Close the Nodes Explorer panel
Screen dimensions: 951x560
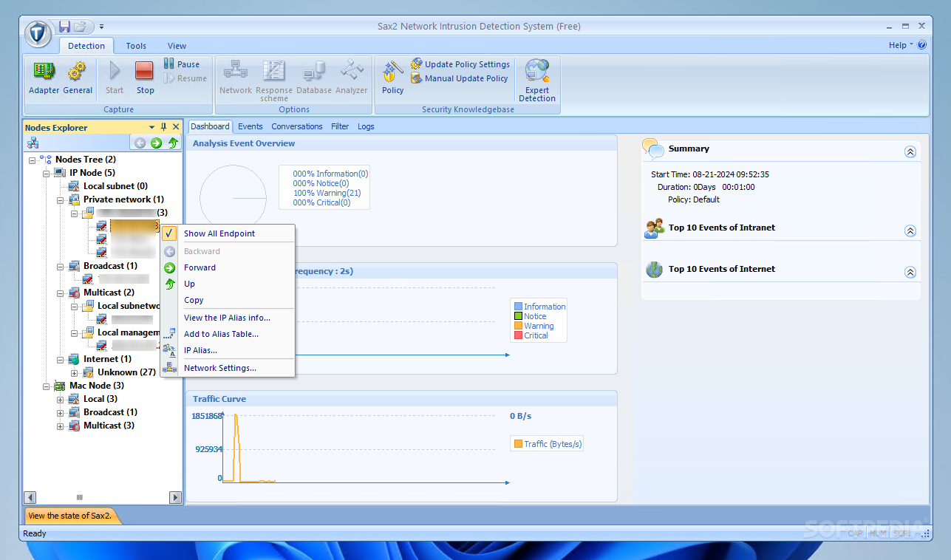[x=176, y=127]
